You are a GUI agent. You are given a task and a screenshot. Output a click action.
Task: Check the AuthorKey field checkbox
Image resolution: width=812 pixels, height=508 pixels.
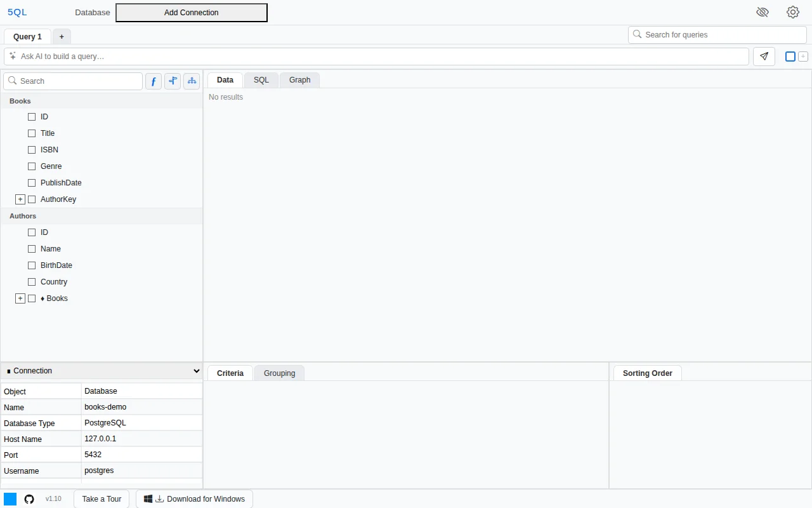(32, 199)
